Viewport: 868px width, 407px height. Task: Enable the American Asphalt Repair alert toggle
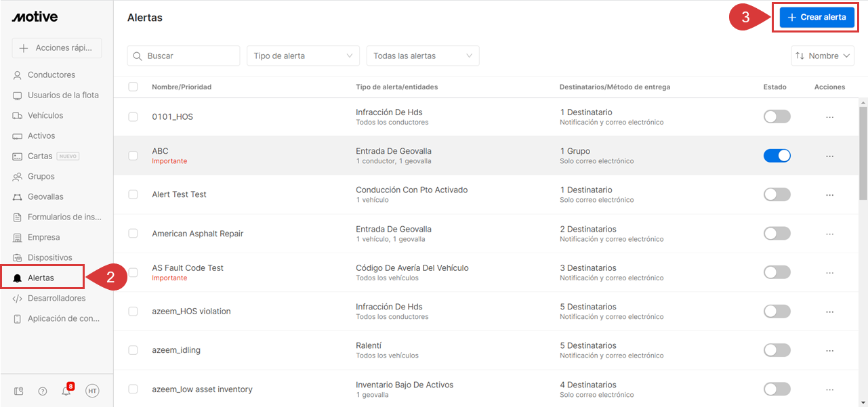point(777,234)
